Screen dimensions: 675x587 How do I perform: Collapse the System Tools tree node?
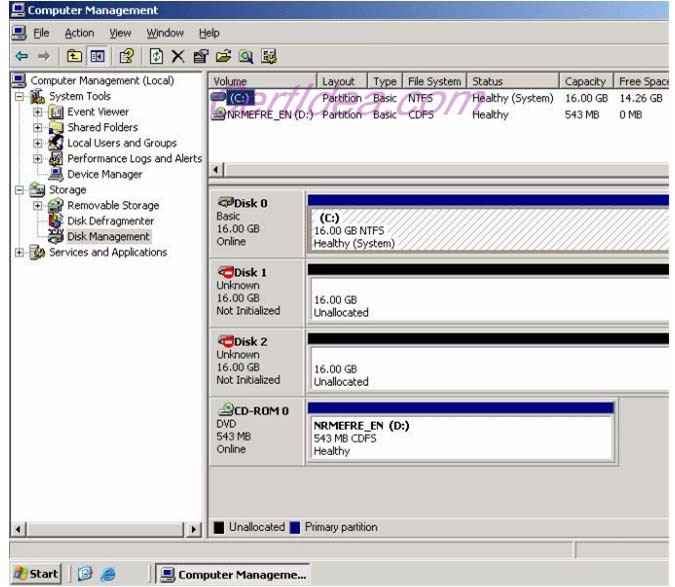(x=19, y=96)
